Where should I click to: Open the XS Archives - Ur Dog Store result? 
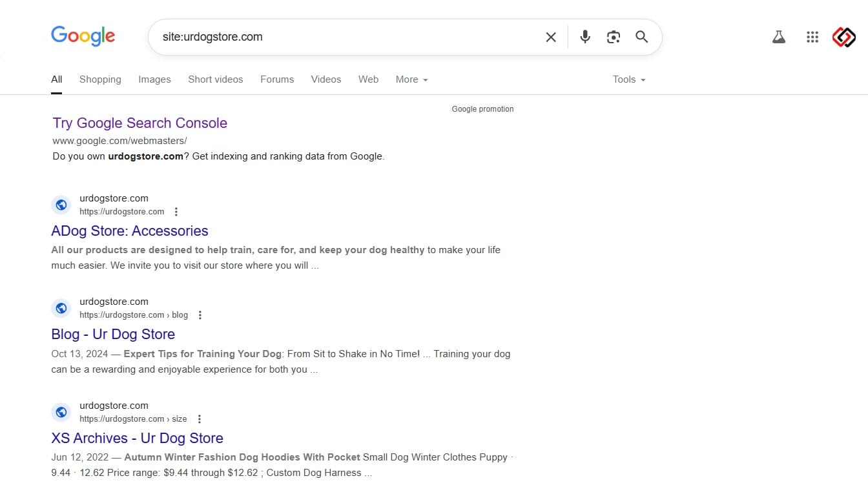pyautogui.click(x=137, y=438)
